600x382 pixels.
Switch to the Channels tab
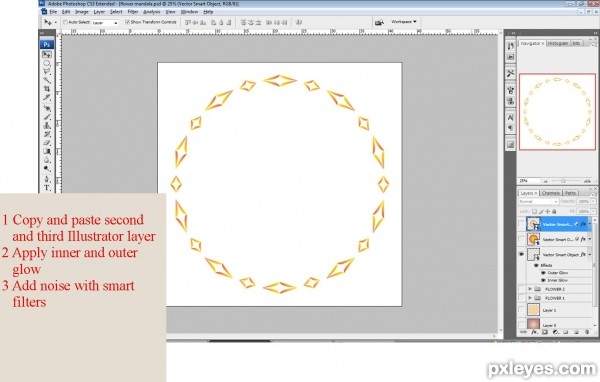click(551, 193)
